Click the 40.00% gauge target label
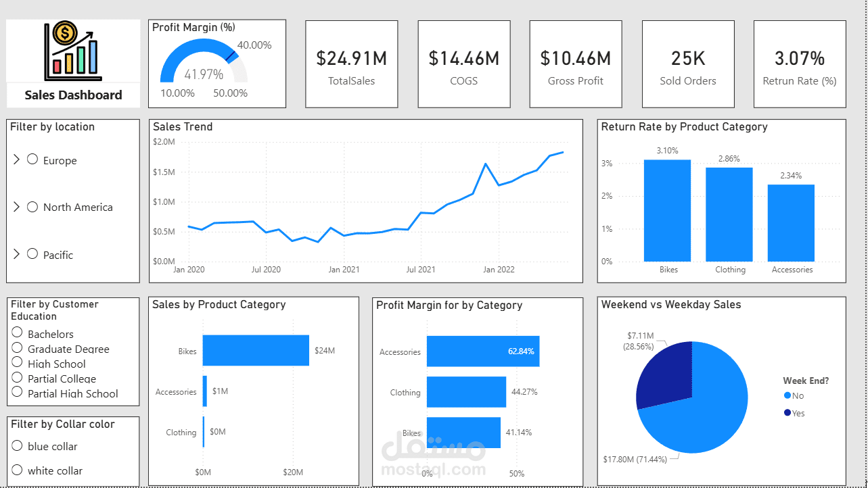 pyautogui.click(x=254, y=45)
